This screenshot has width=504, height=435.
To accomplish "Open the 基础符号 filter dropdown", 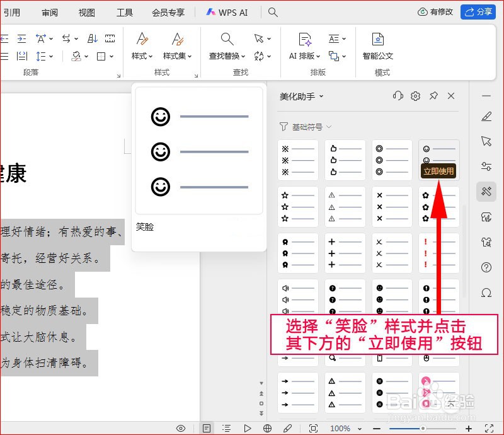I will (311, 127).
